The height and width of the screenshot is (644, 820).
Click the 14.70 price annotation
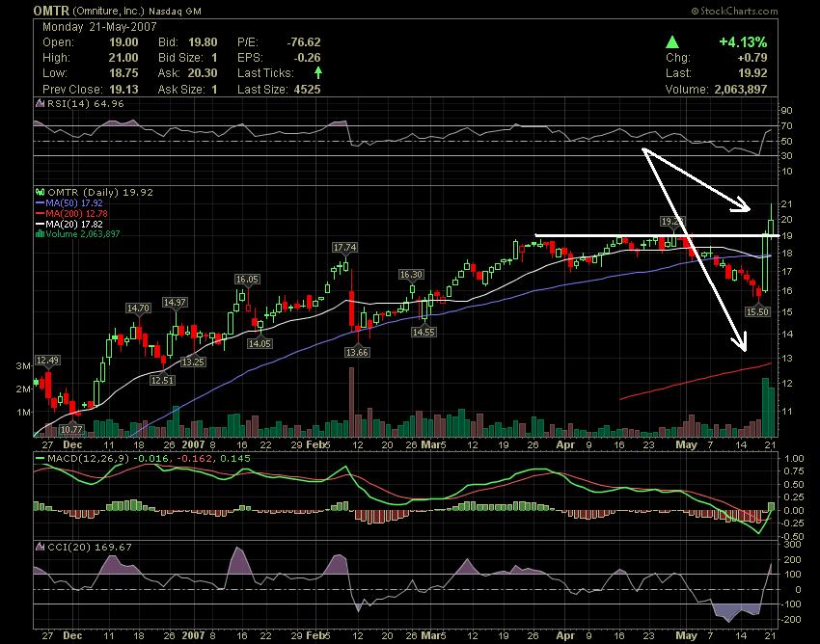[x=139, y=308]
